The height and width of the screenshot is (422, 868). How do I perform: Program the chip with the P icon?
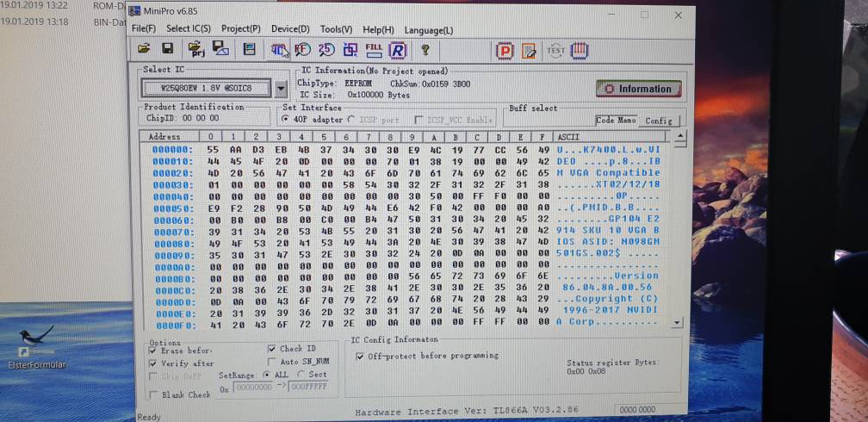(505, 52)
